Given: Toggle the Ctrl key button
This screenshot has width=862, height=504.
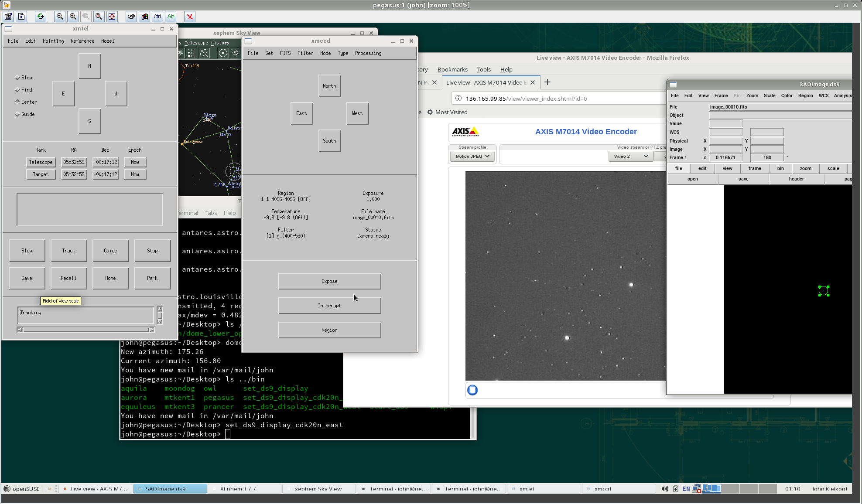Looking at the screenshot, I should pyautogui.click(x=157, y=17).
